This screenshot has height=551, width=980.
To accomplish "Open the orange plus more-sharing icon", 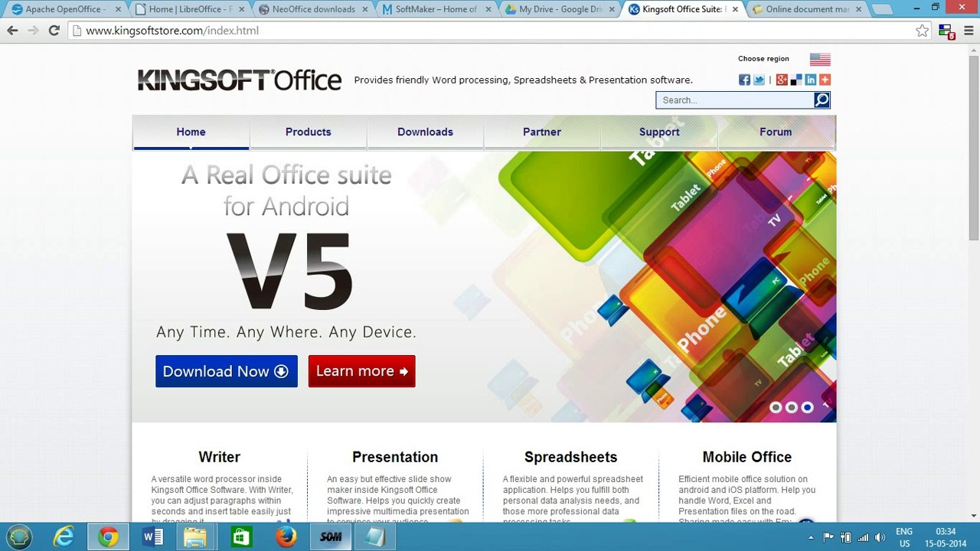I will [825, 80].
